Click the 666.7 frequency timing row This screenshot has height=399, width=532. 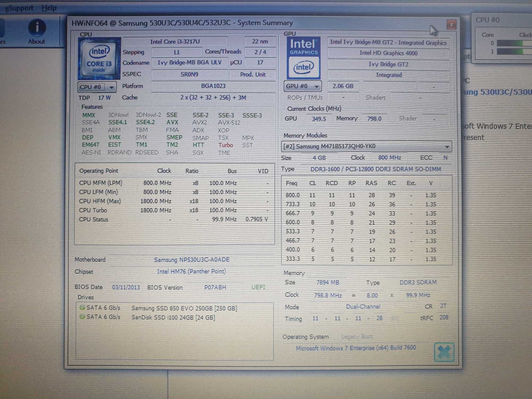click(361, 213)
